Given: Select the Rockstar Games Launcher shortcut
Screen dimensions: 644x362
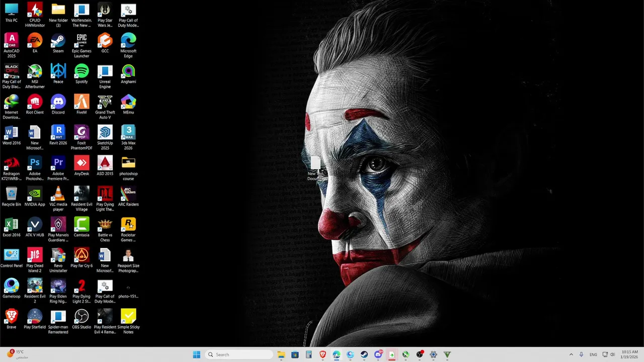Looking at the screenshot, I should pos(128,230).
